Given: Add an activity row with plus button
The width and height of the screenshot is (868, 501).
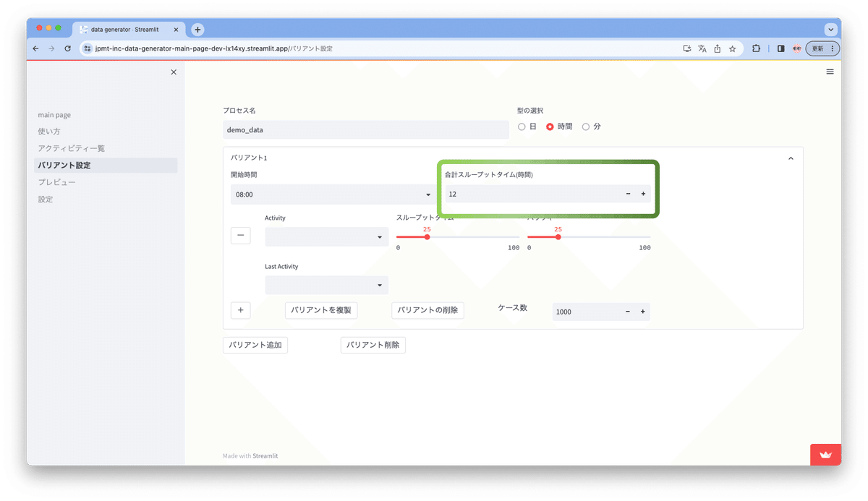Looking at the screenshot, I should click(241, 310).
